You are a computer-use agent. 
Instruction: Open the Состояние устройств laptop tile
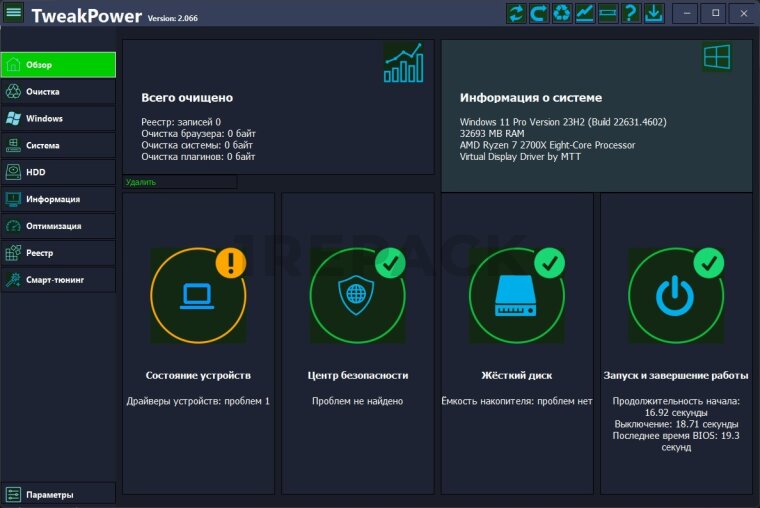click(x=198, y=296)
